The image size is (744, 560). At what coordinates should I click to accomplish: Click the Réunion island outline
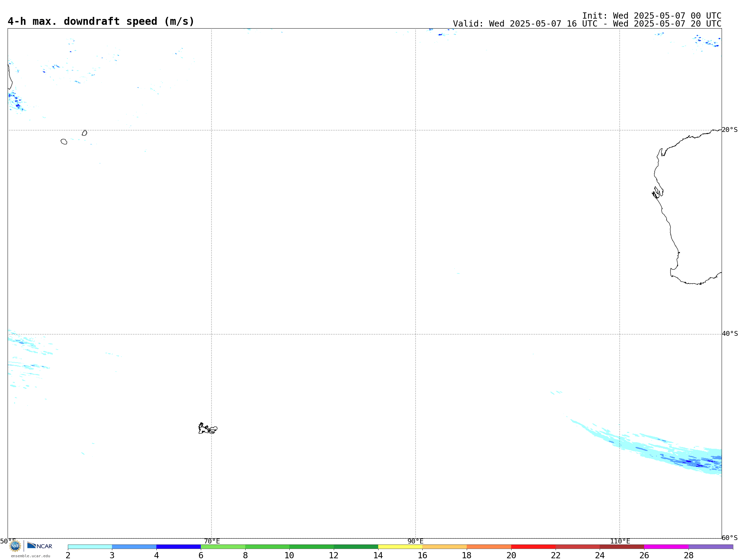[x=64, y=142]
